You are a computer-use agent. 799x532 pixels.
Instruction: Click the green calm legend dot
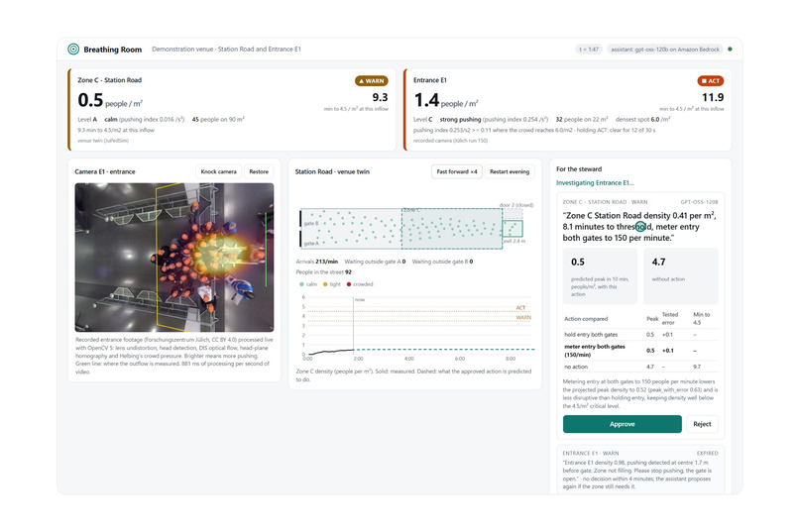(301, 284)
